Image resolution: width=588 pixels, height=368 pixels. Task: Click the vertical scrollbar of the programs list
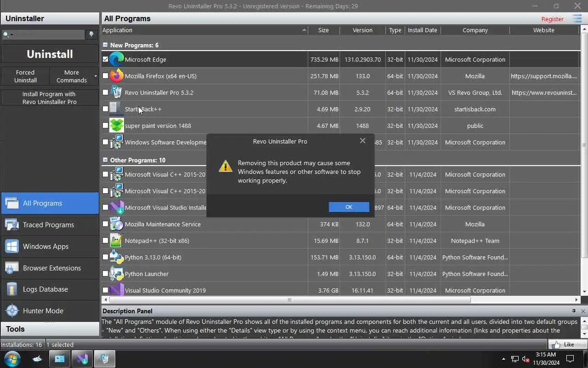pyautogui.click(x=584, y=145)
